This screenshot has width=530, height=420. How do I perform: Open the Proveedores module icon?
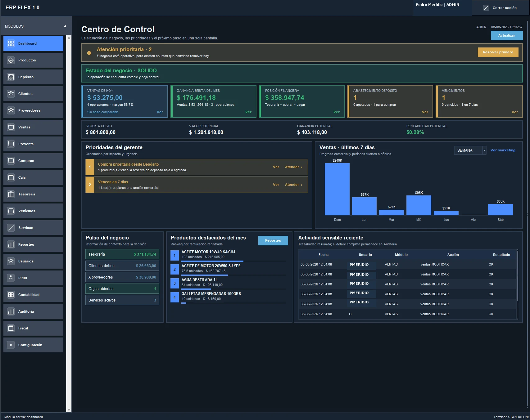pyautogui.click(x=11, y=110)
